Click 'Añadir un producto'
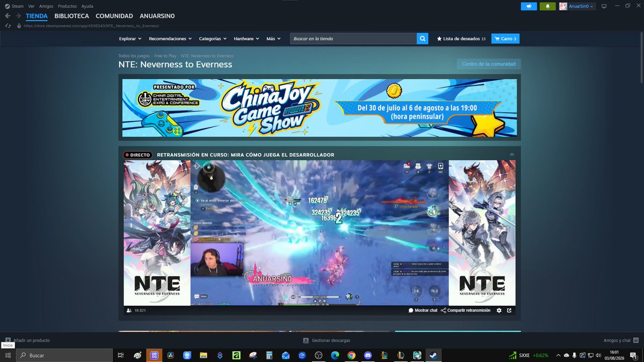This screenshot has height=362, width=644. [x=27, y=340]
